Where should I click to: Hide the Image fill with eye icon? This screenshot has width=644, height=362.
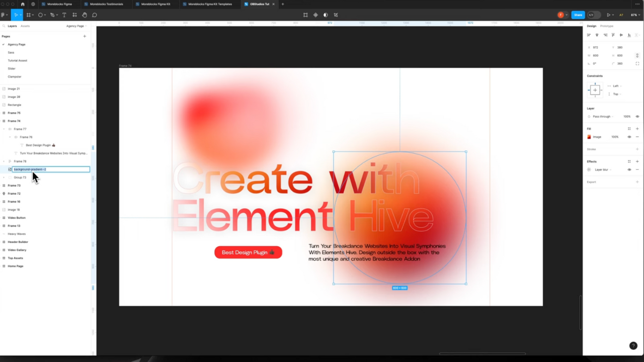pyautogui.click(x=629, y=137)
